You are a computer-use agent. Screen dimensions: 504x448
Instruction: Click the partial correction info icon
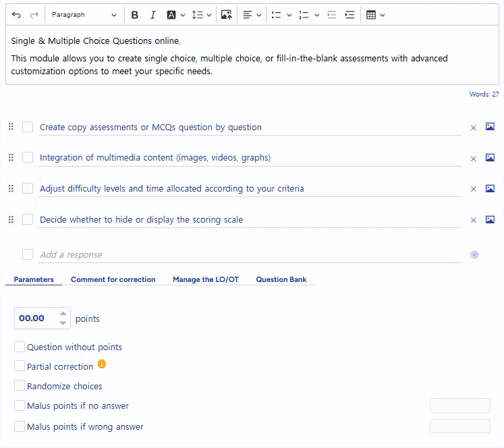coord(102,364)
